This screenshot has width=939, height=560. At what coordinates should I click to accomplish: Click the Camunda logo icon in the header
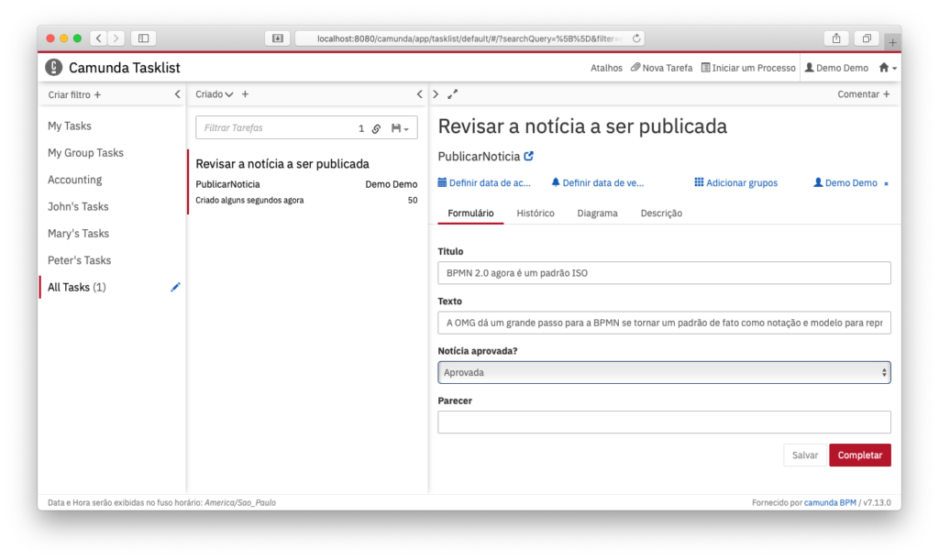tap(54, 68)
